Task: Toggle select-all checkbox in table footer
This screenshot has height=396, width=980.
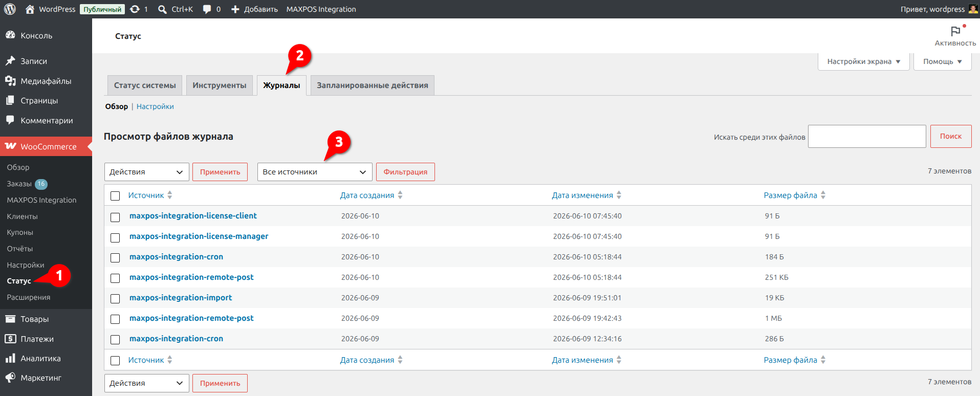Action: [115, 361]
